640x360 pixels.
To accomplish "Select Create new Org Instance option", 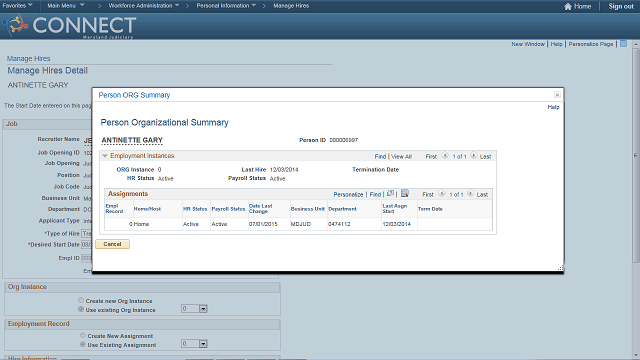I will pyautogui.click(x=81, y=300).
